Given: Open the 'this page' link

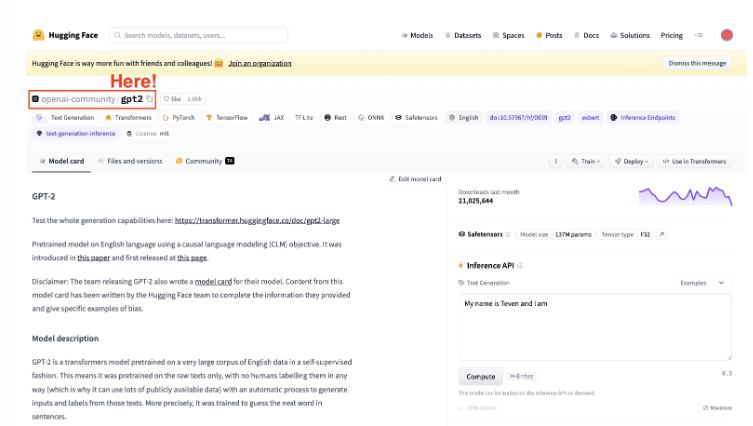Looking at the screenshot, I should click(192, 258).
